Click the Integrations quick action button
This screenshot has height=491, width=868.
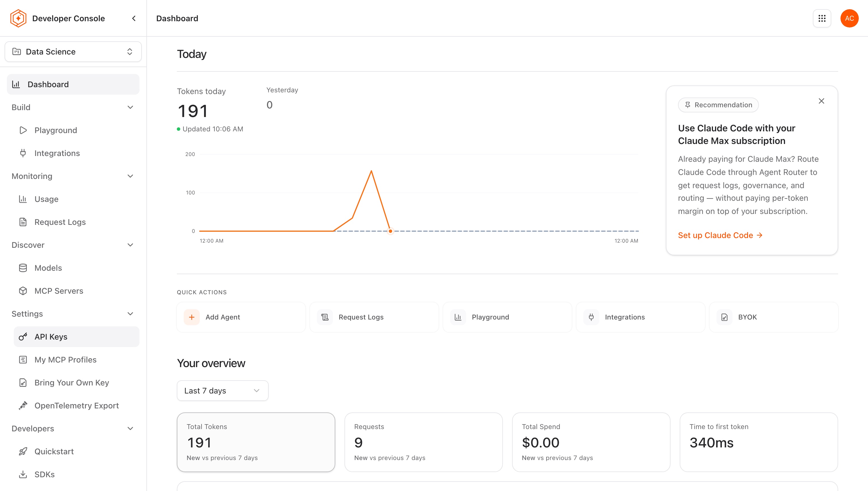(641, 317)
